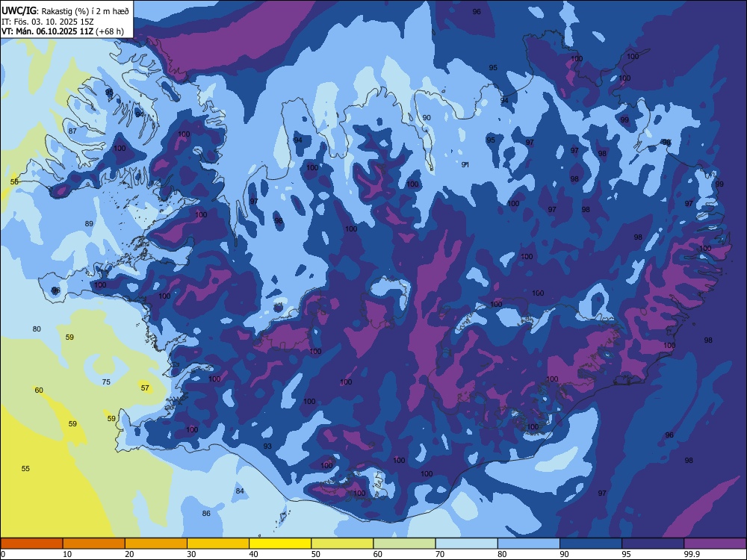
Task: Click the map humidity value 87
Action: [72, 131]
